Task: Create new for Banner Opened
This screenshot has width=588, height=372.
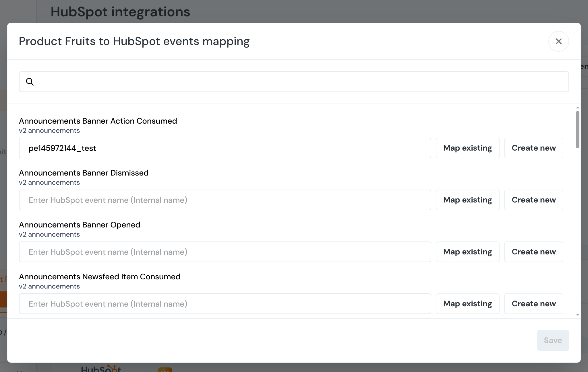Action: (x=533, y=252)
